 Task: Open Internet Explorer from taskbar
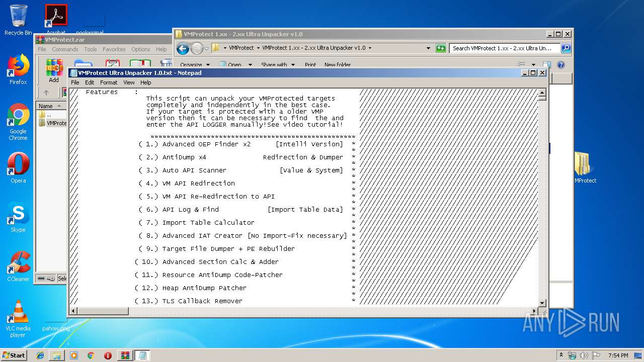(x=40, y=355)
